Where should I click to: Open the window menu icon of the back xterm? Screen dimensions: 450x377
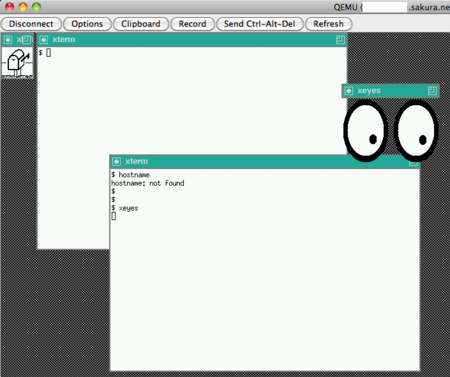click(44, 40)
